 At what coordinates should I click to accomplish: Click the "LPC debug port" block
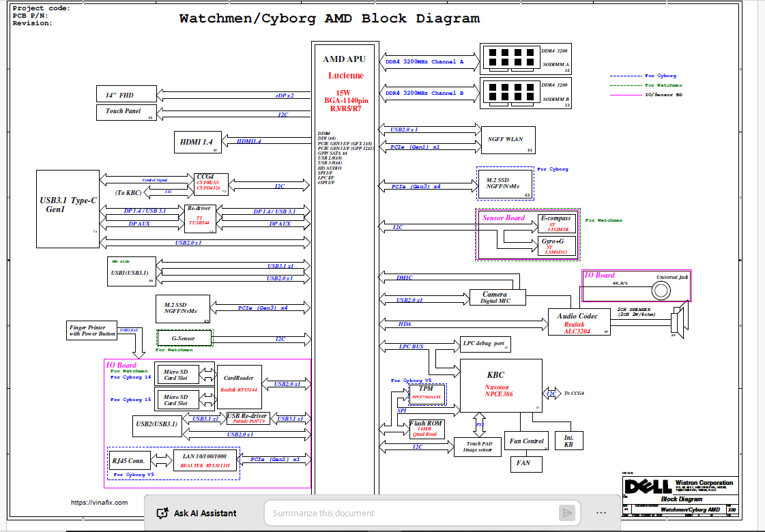pos(485,344)
